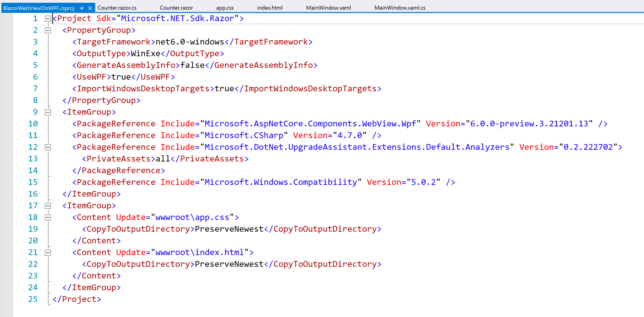Click the Microsoft.AspNetCore.Components.WebView.Wpf package name
Image resolution: width=644 pixels, height=317 pixels.
click(310, 124)
